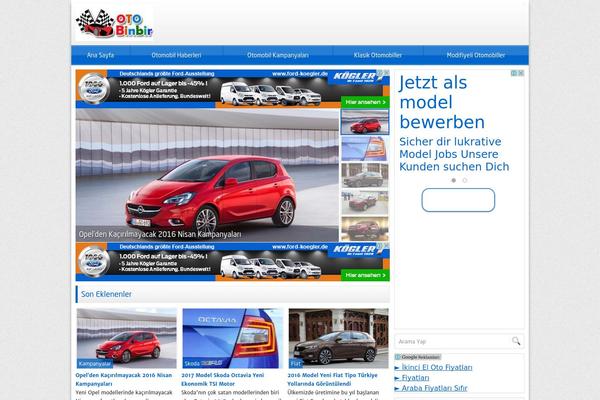600x400 pixels.
Task: Open the Fiyatları ad link
Action: [x=415, y=378]
